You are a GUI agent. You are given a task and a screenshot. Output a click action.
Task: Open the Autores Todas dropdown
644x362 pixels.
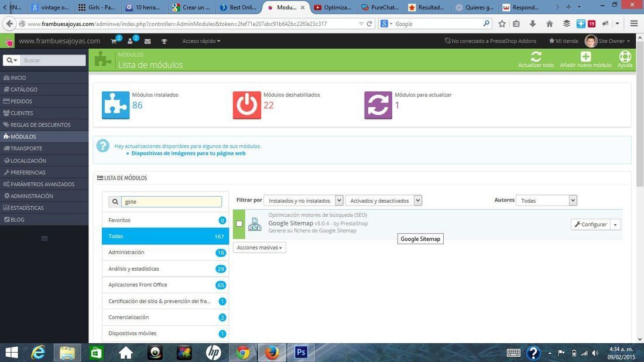[x=547, y=200]
